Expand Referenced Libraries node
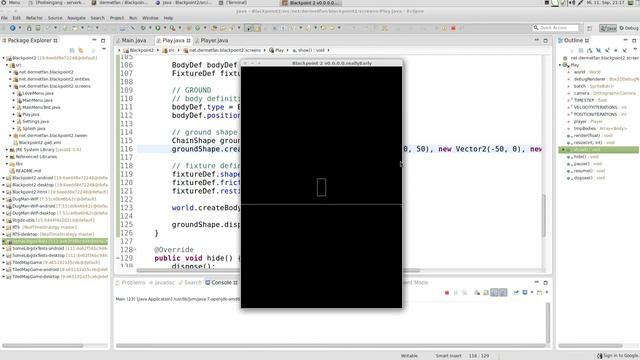 point(7,157)
